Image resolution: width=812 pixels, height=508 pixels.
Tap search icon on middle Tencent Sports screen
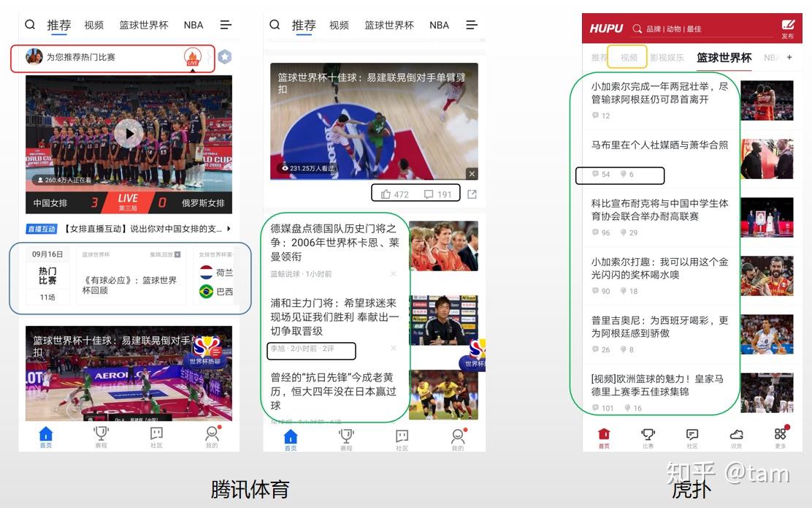click(x=275, y=24)
